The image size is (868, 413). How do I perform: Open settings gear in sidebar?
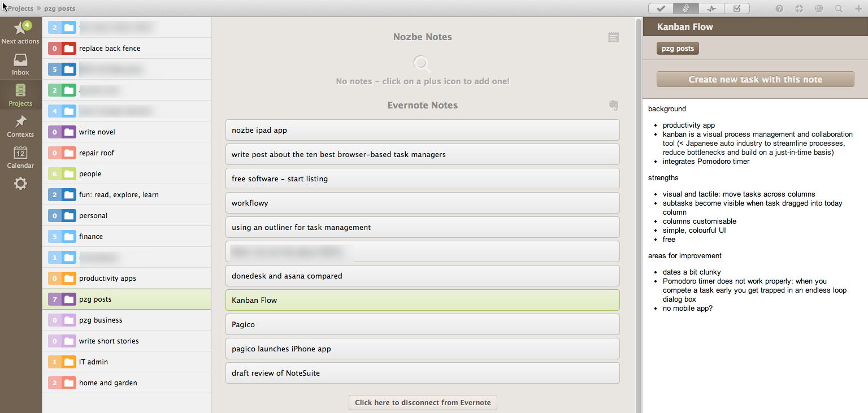(x=20, y=184)
